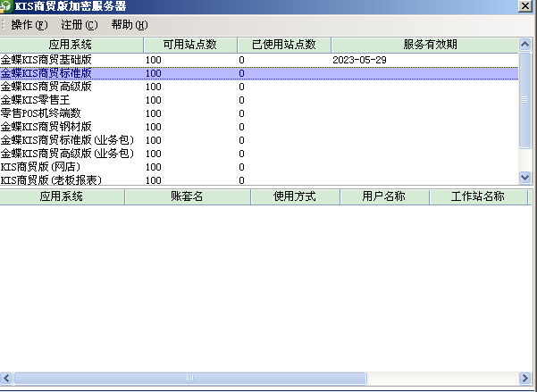This screenshot has width=537, height=392.
Task: Select the 金蝶KIS商贸钢材版 row
Action: 259,127
